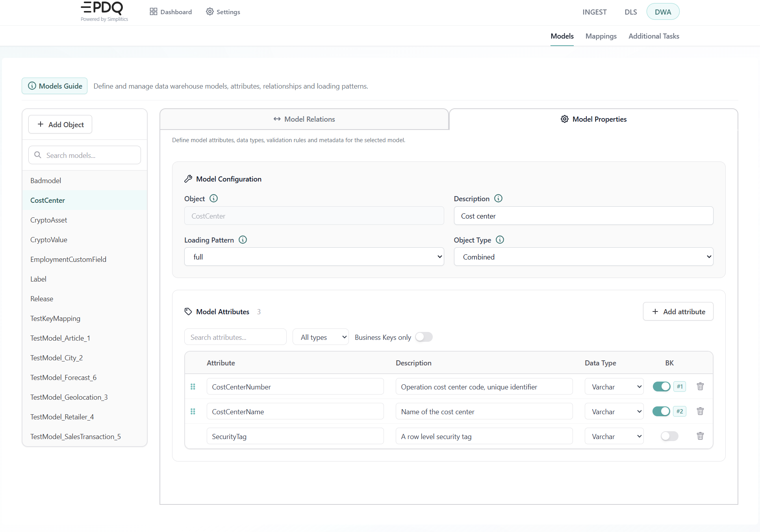The height and width of the screenshot is (532, 760).
Task: Select TestModel_Retailer_4 in the model list
Action: 85,417
